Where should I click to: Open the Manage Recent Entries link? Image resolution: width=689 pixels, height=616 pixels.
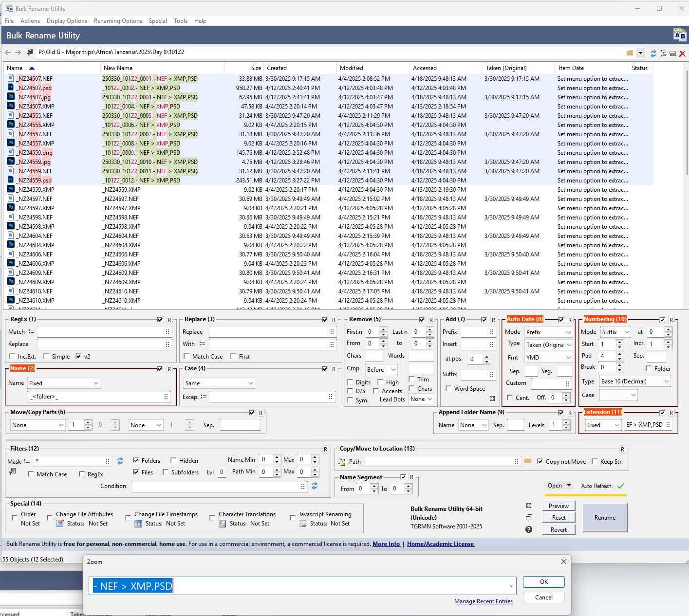click(x=484, y=601)
